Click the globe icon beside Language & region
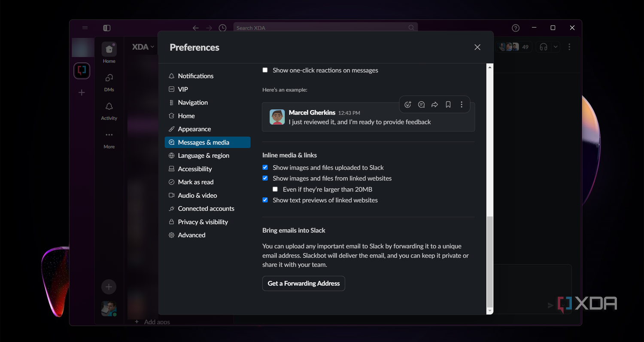The width and height of the screenshot is (644, 342). coord(172,156)
